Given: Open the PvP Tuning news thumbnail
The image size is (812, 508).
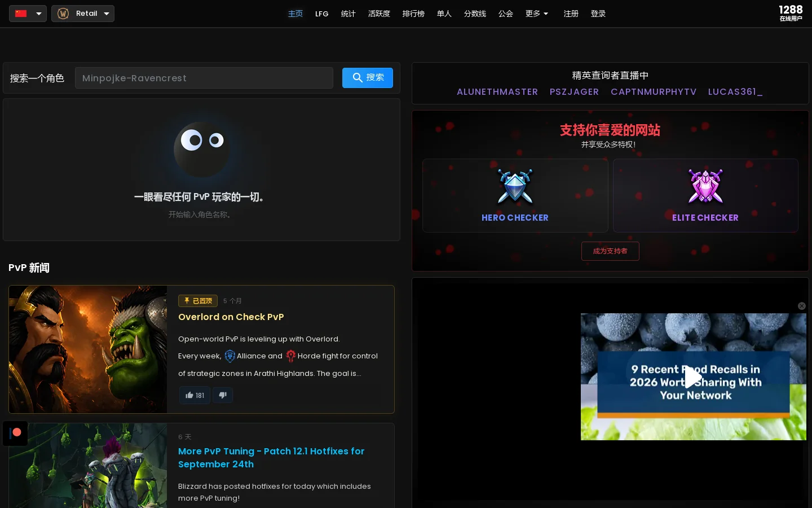Looking at the screenshot, I should tap(88, 466).
